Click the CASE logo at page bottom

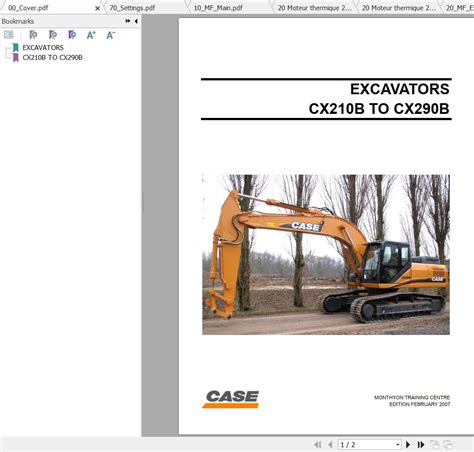231,399
